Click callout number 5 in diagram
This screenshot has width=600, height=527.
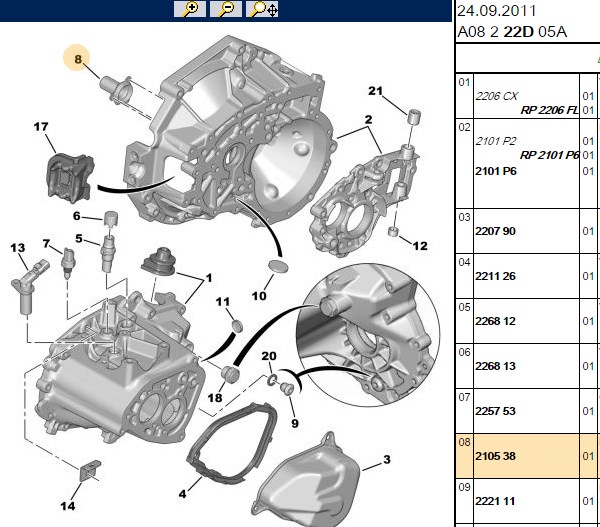79,238
